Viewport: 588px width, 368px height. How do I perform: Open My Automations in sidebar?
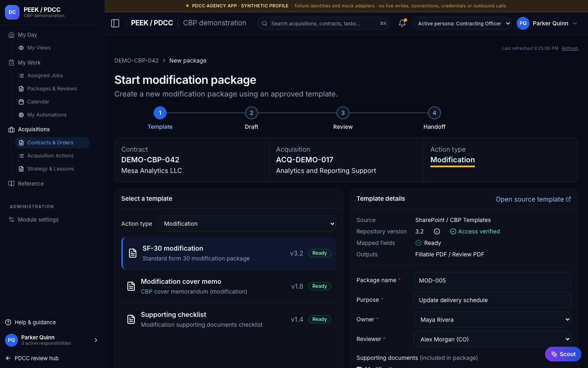click(52, 115)
